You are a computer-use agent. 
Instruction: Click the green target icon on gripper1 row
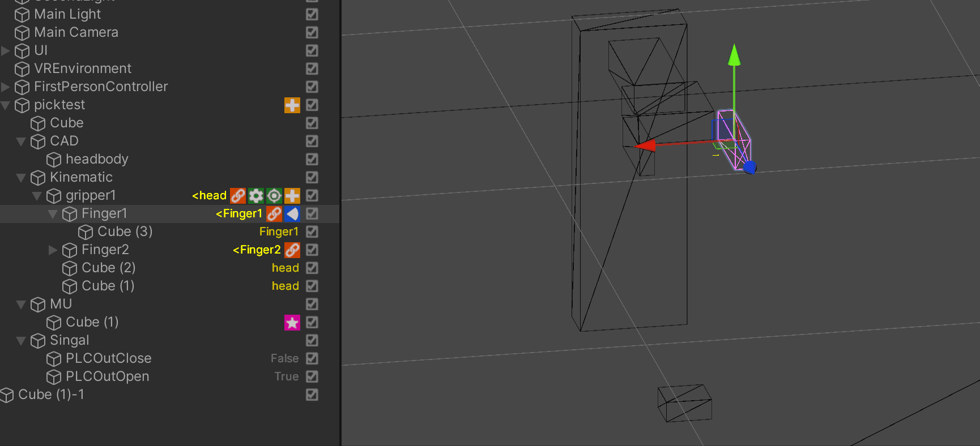274,195
